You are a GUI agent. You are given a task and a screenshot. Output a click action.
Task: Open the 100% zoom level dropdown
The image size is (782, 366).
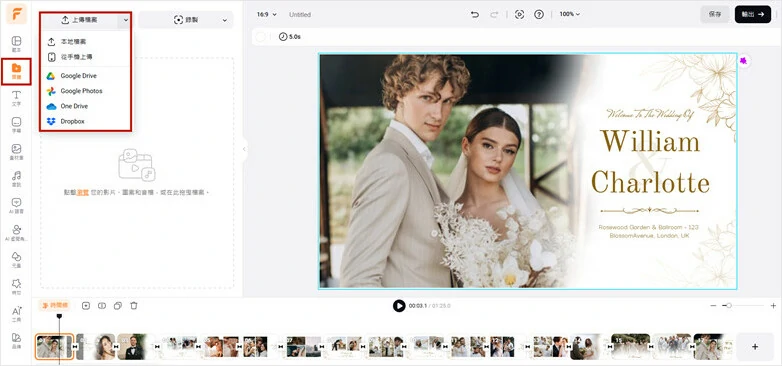click(570, 14)
